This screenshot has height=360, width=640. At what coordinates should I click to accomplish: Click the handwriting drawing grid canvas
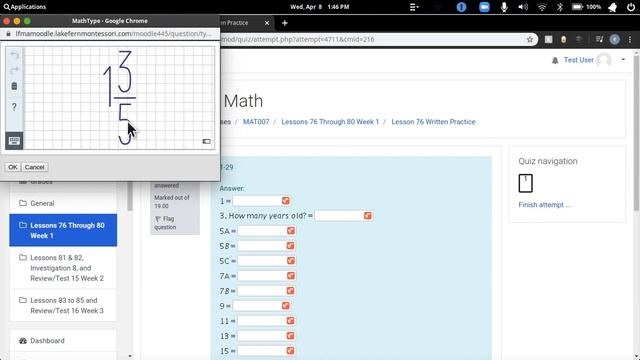tap(119, 98)
